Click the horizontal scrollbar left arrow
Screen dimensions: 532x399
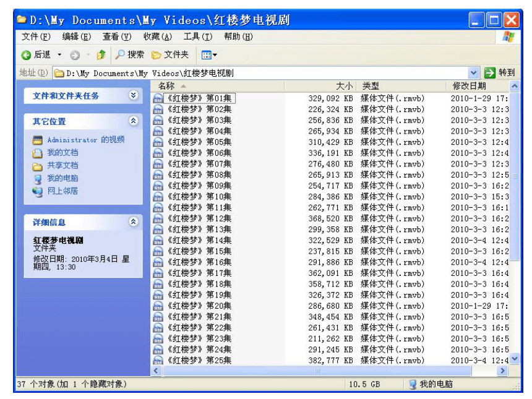click(x=156, y=371)
